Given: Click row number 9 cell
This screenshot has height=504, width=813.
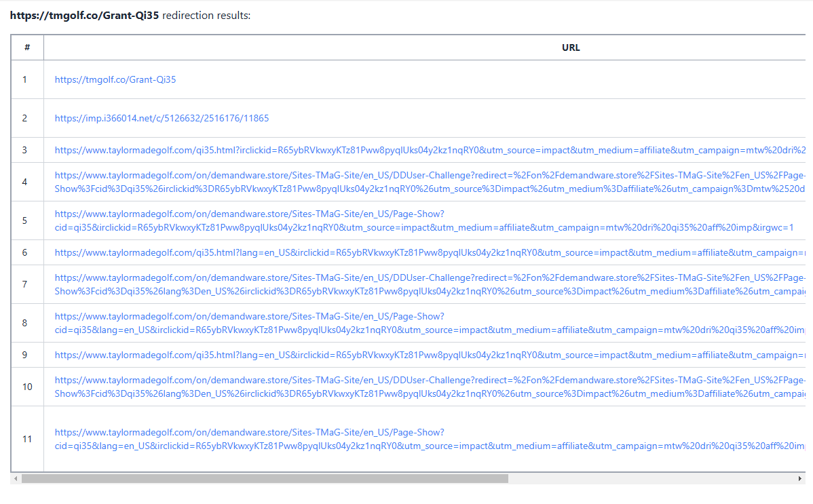Looking at the screenshot, I should click(27, 355).
